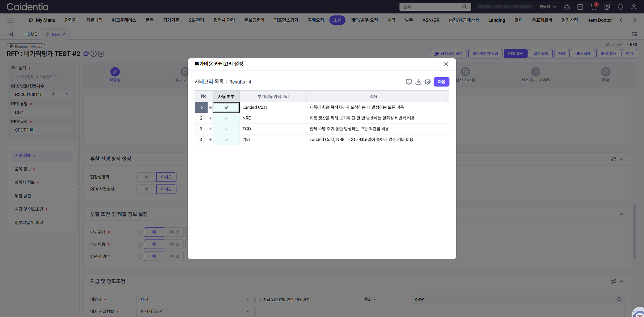Click the page vertical scrollbar
Screen dimensions: 644x317
click(634, 231)
